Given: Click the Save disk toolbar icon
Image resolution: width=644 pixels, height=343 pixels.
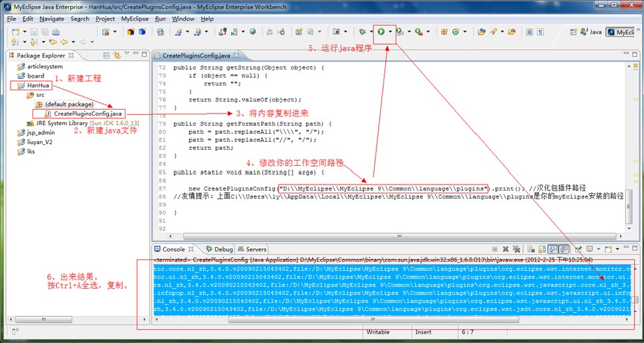Looking at the screenshot, I should click(x=34, y=31).
